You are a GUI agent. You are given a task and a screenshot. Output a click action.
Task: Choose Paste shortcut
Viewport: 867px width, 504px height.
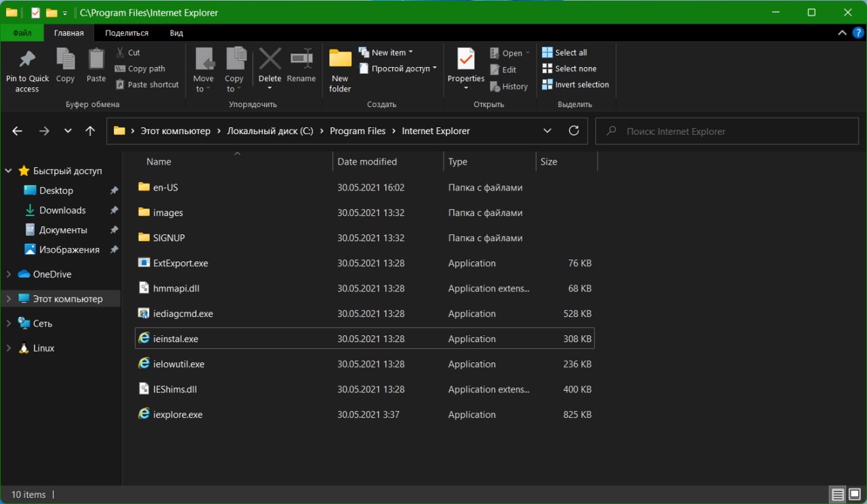(147, 85)
